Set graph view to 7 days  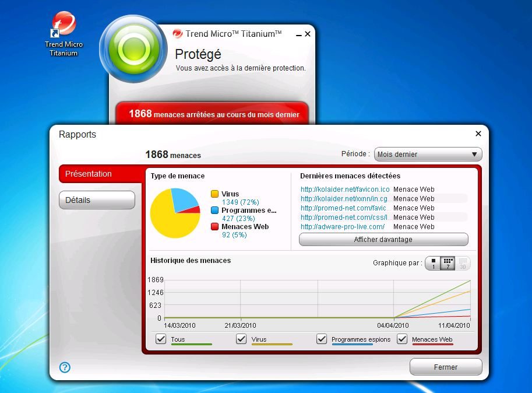[x=448, y=264]
